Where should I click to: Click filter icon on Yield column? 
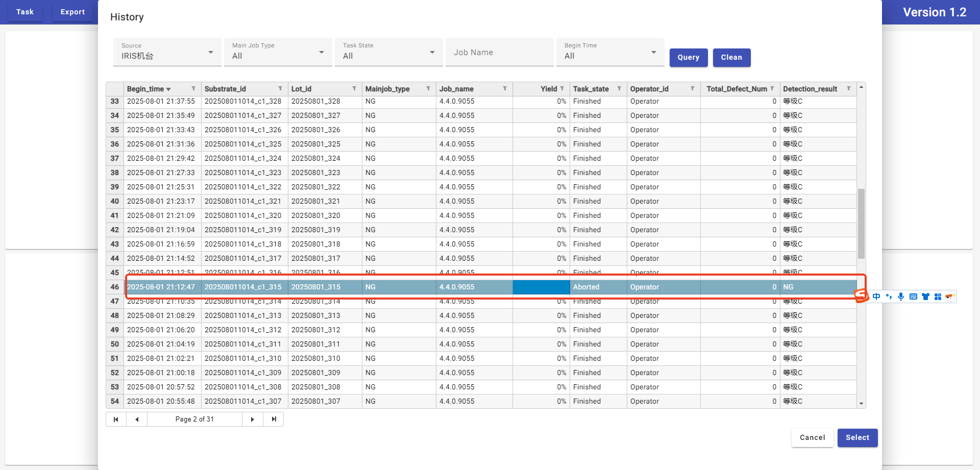click(x=562, y=89)
